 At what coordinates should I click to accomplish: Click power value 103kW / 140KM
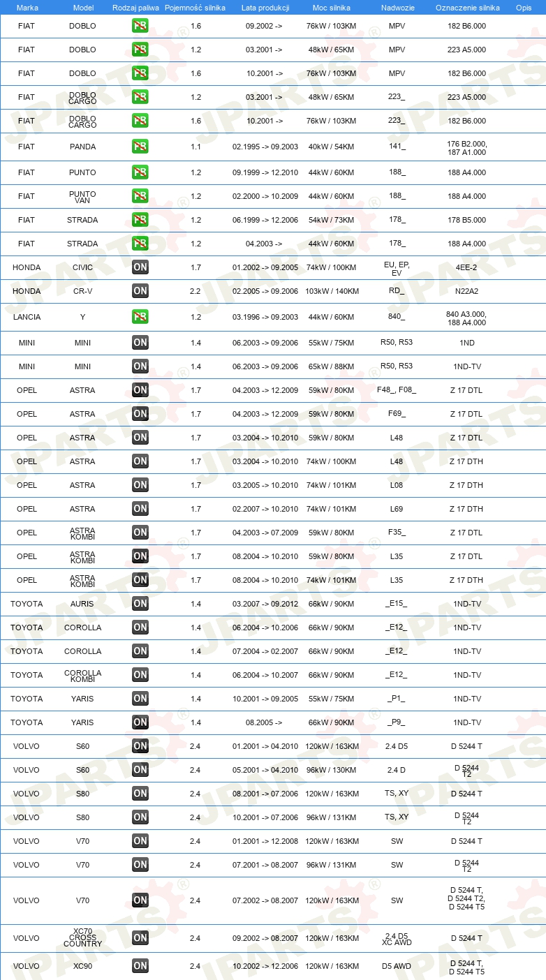click(x=332, y=291)
